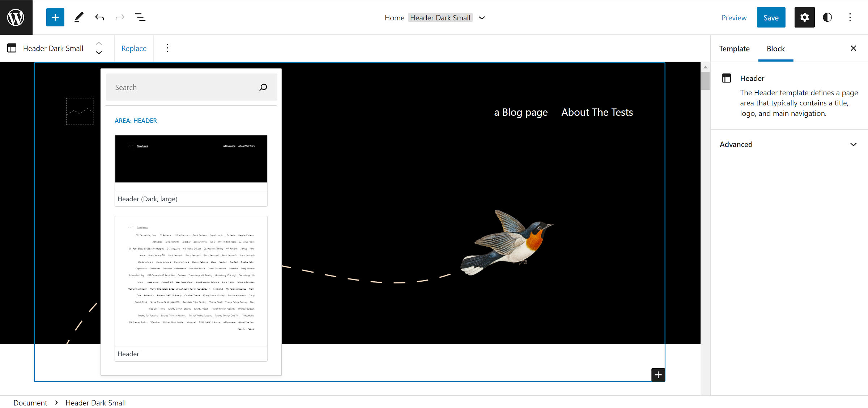Screen dimensions: 868x408
Task: Select the Block tab
Action: 775,49
